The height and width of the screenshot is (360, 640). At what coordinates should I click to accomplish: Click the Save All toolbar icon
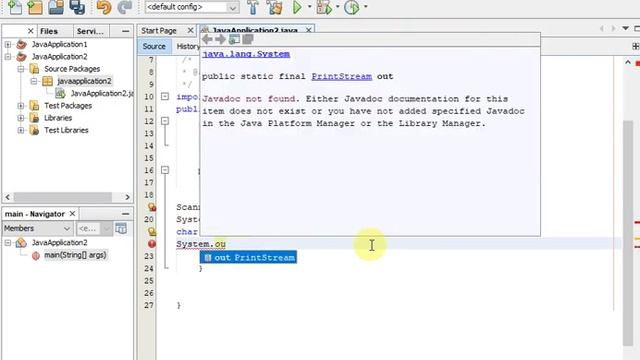point(77,7)
